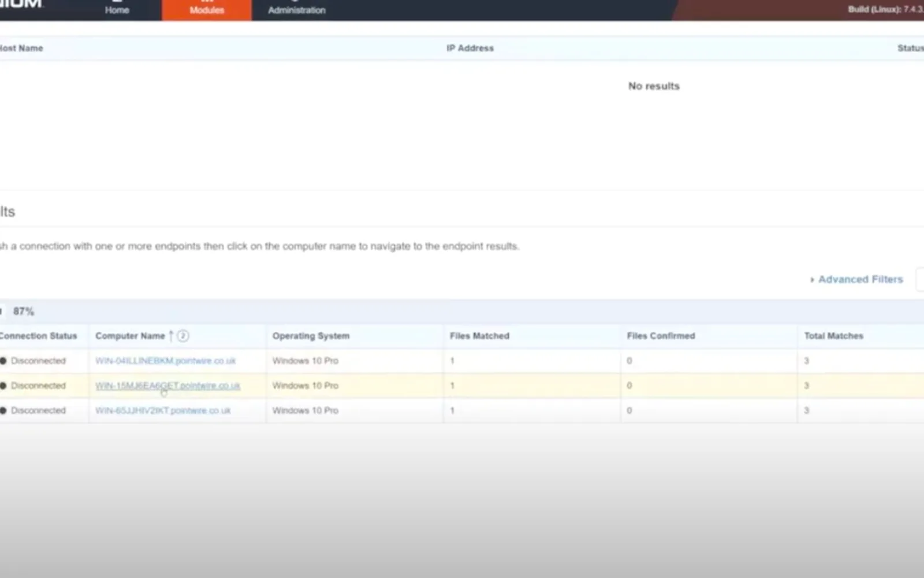
Task: Sort by the Total Matches column
Action: 833,336
